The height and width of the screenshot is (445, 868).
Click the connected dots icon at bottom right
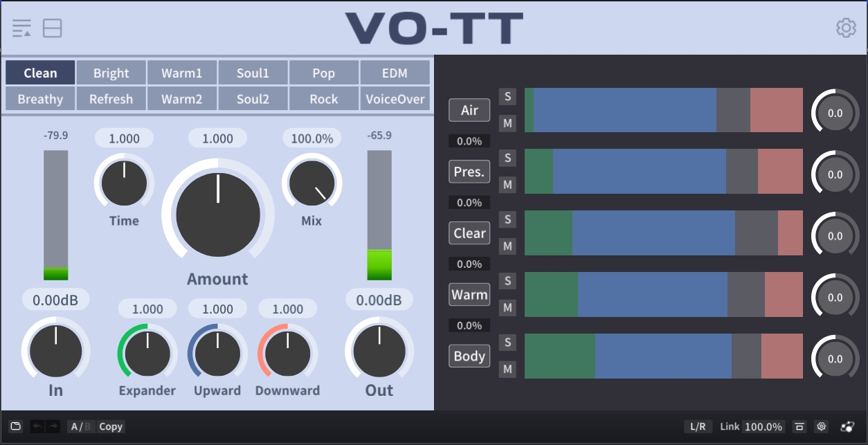(847, 426)
